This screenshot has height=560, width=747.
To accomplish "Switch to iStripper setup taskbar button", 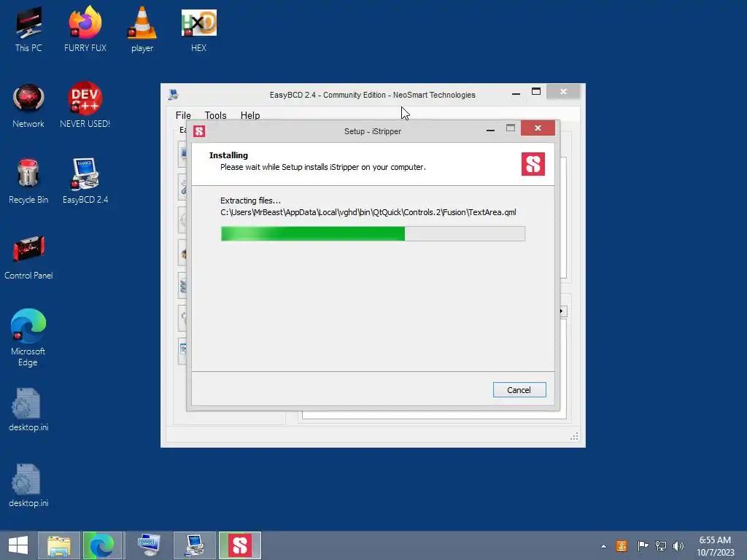I will tap(239, 545).
